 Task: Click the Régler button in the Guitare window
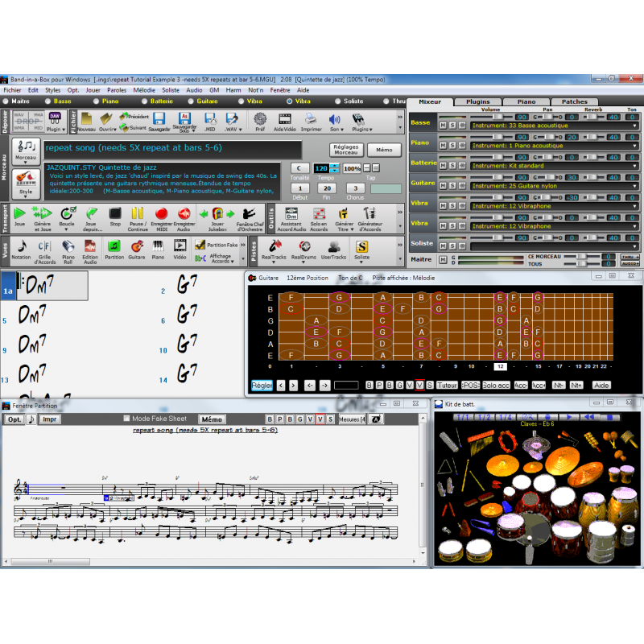point(262,386)
